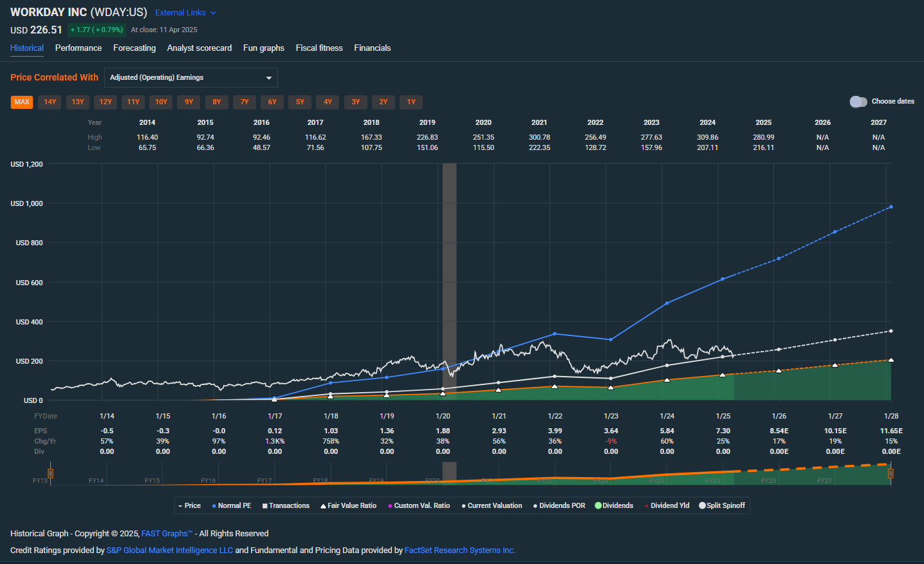
Task: Click the left orange timeline slider handle
Action: click(x=50, y=473)
